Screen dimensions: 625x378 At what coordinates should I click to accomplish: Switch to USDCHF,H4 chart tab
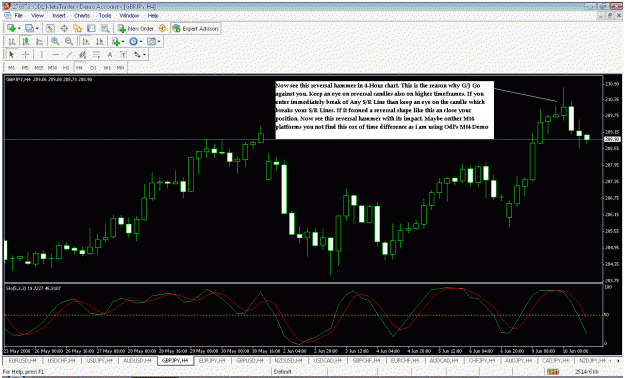tap(61, 360)
